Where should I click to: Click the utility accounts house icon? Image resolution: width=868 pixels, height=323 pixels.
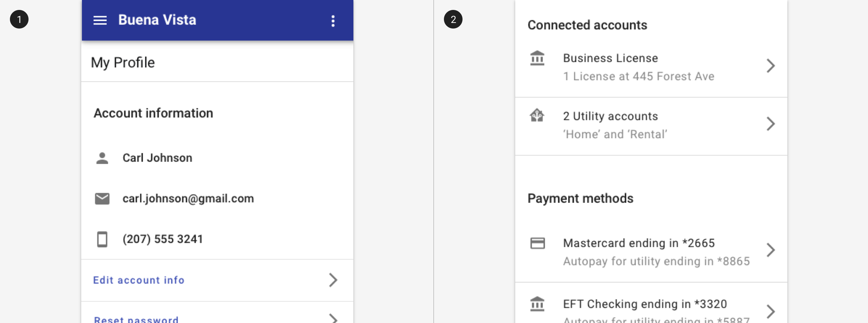click(x=537, y=116)
